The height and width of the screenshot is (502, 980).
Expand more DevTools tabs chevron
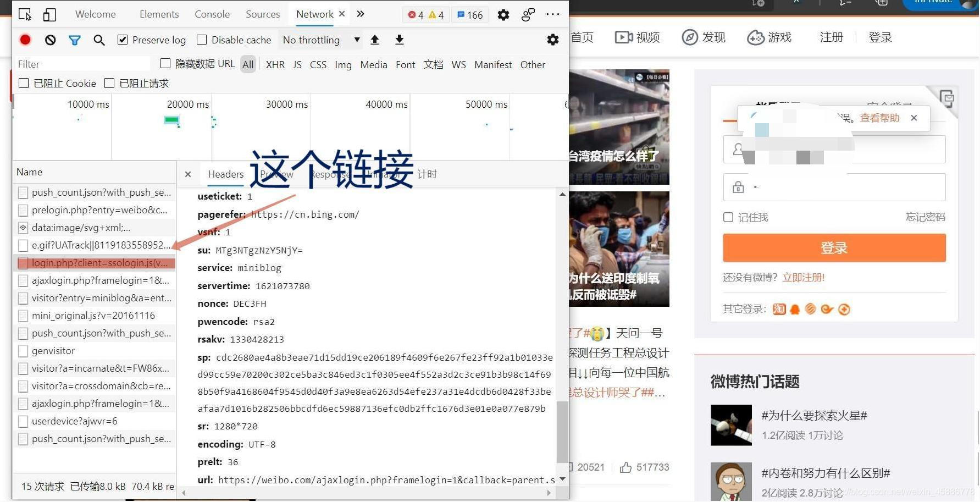[x=361, y=14]
